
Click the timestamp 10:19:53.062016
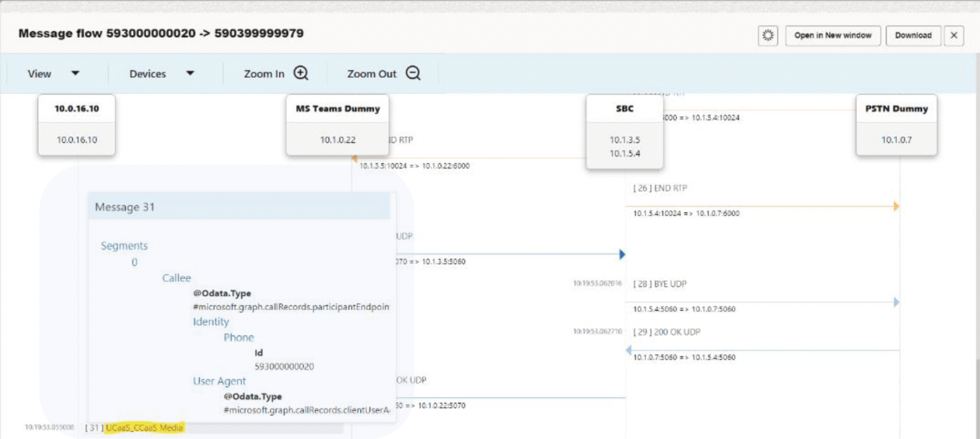click(x=597, y=283)
